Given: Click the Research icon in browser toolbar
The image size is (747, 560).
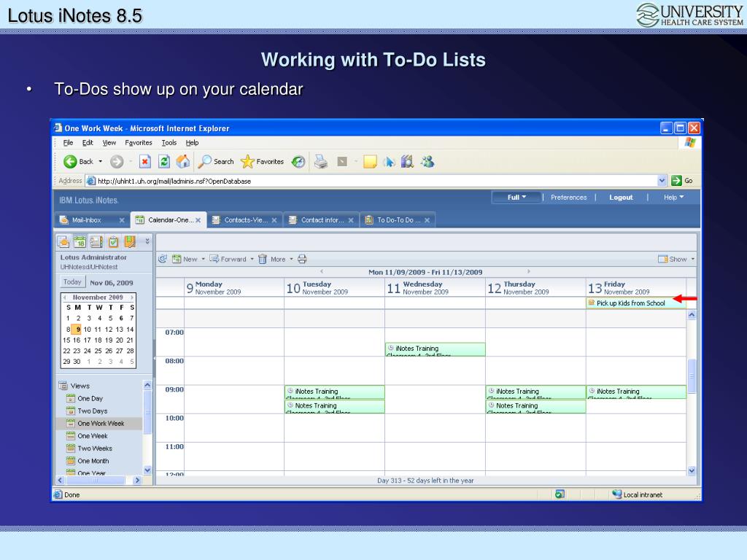Looking at the screenshot, I should click(407, 162).
